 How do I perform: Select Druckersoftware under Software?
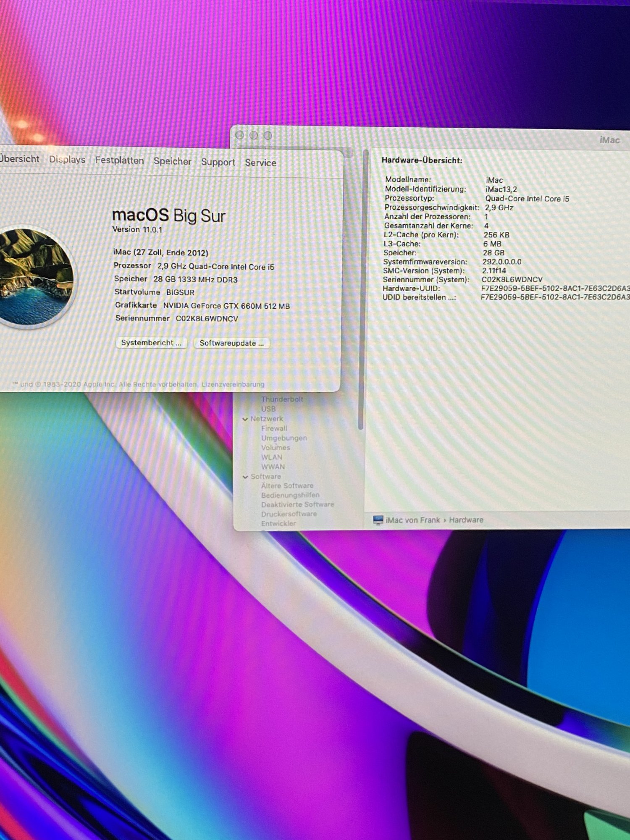(289, 514)
